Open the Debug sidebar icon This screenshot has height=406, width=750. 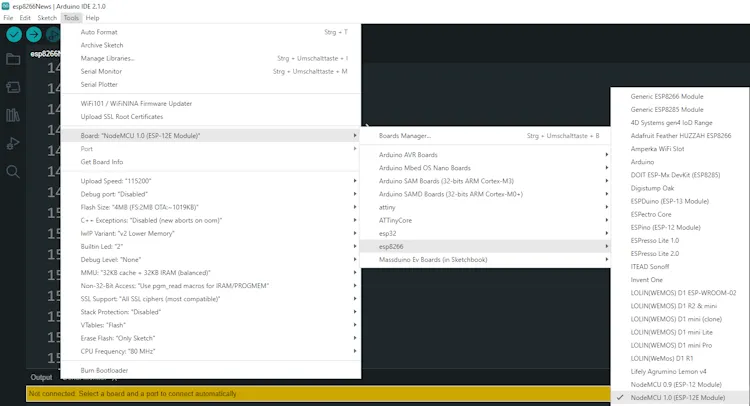[13, 143]
